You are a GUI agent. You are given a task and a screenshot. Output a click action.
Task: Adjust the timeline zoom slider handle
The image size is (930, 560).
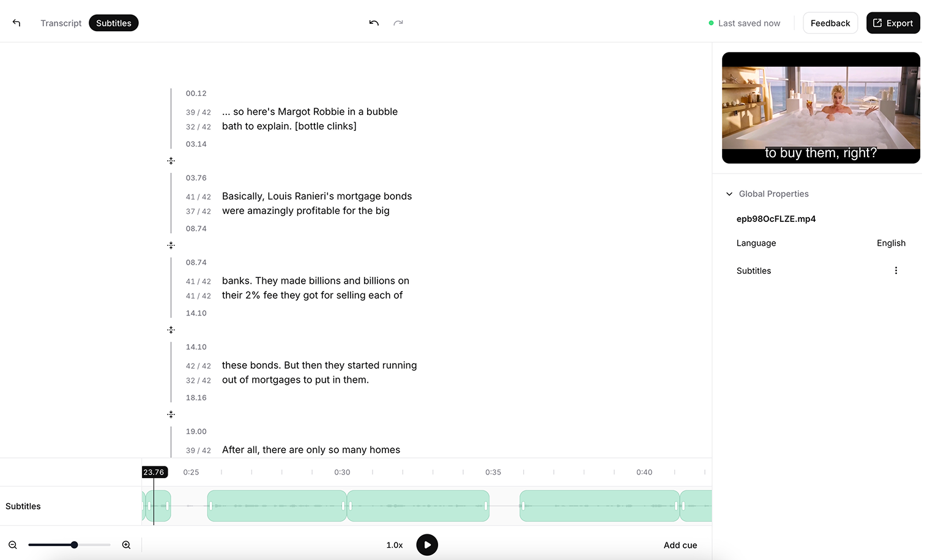[x=74, y=545]
